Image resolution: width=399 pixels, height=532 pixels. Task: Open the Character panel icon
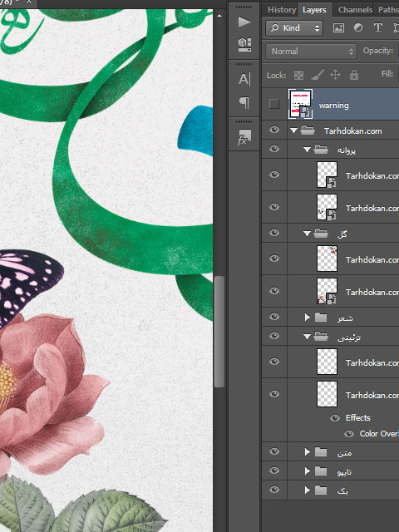(244, 80)
